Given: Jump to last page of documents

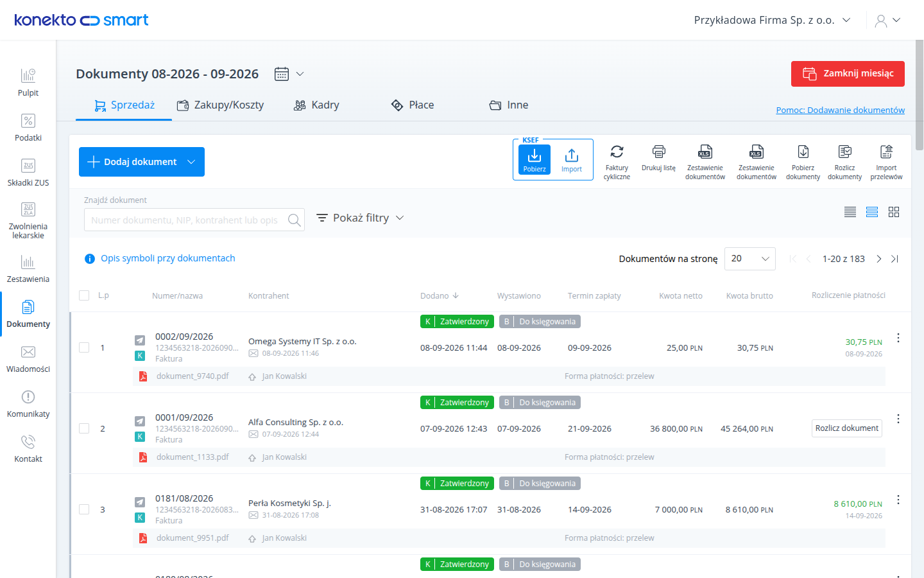Looking at the screenshot, I should [x=895, y=259].
